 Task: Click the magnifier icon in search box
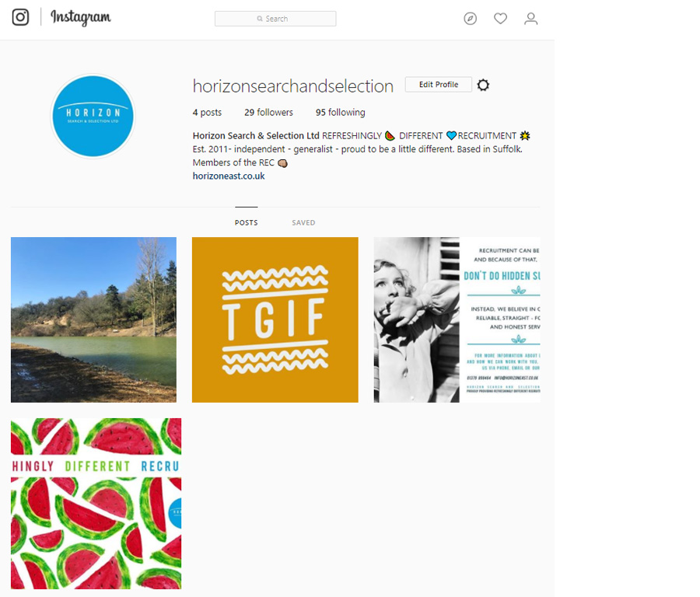(260, 19)
